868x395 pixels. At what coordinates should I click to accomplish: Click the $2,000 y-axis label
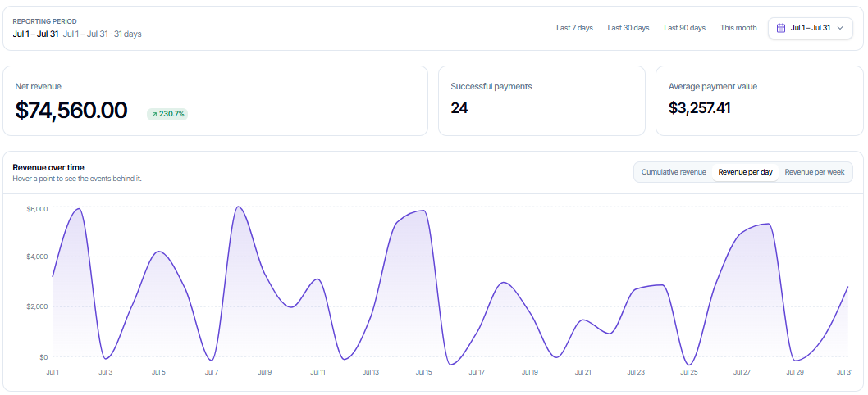[37, 306]
